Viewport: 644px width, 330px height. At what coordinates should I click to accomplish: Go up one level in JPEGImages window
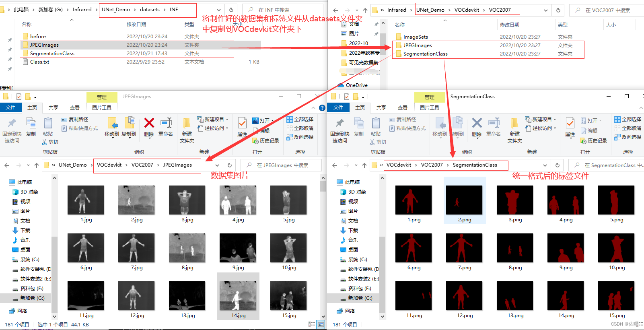click(37, 165)
